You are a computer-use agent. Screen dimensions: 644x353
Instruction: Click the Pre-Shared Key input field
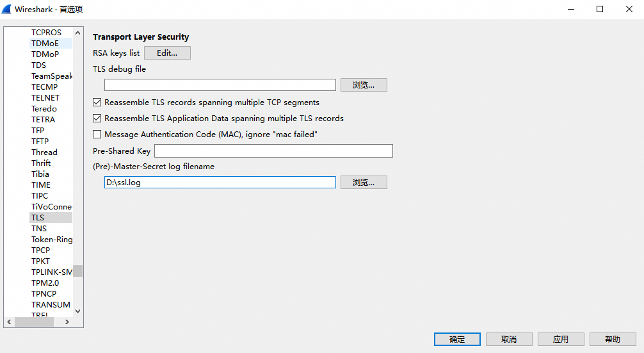[x=273, y=151]
